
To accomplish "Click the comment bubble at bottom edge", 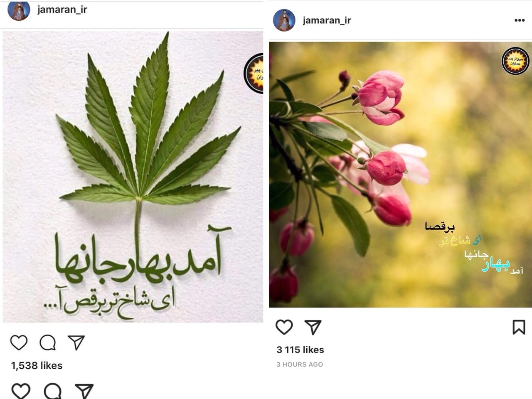I will pos(53,391).
